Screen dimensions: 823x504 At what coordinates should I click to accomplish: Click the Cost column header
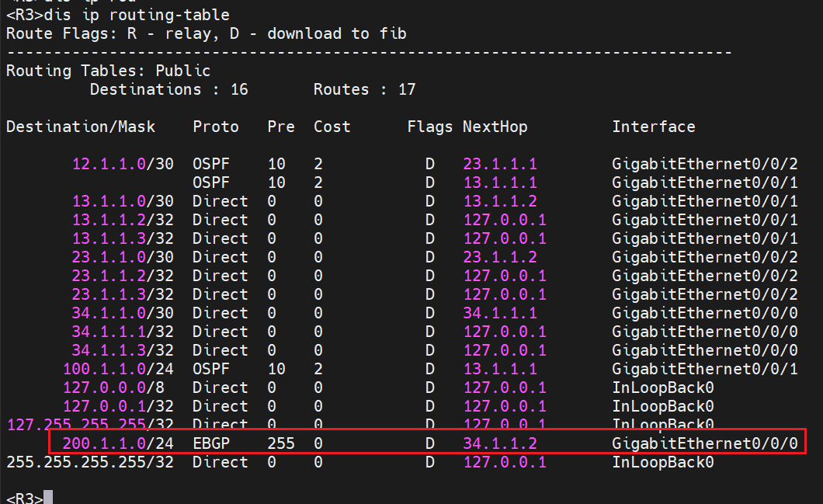click(x=332, y=127)
